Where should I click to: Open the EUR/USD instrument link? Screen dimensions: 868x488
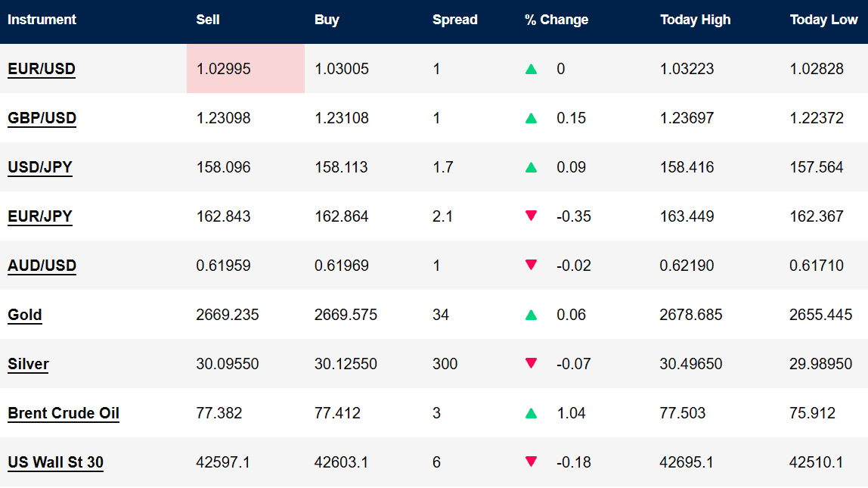(x=42, y=69)
